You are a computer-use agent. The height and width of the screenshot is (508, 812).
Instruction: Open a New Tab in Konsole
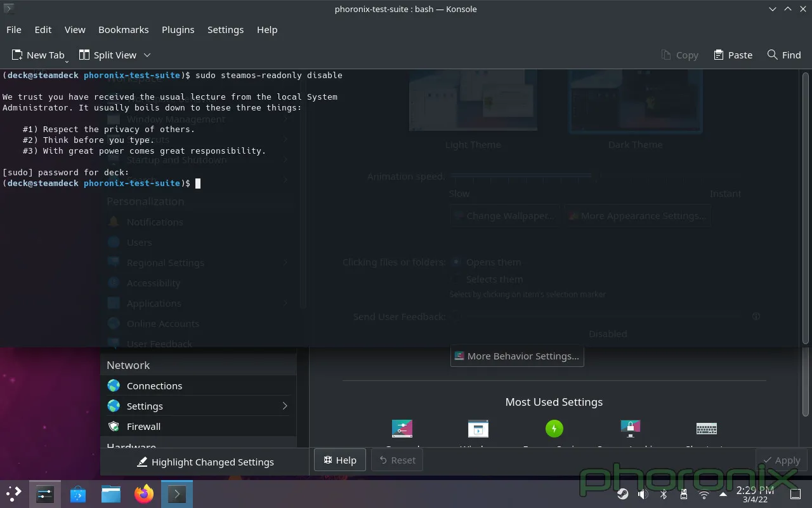tap(38, 55)
